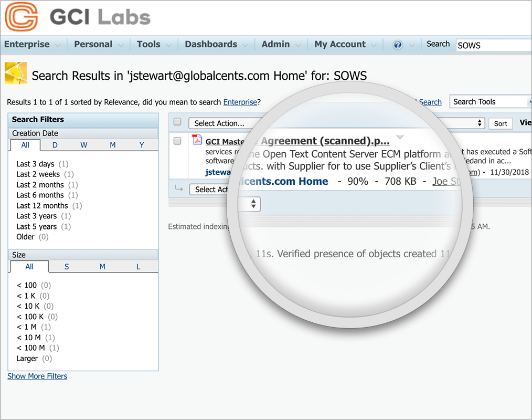Filter by Last 12 months
Screen dimensions: 532x420
pyautogui.click(x=42, y=206)
